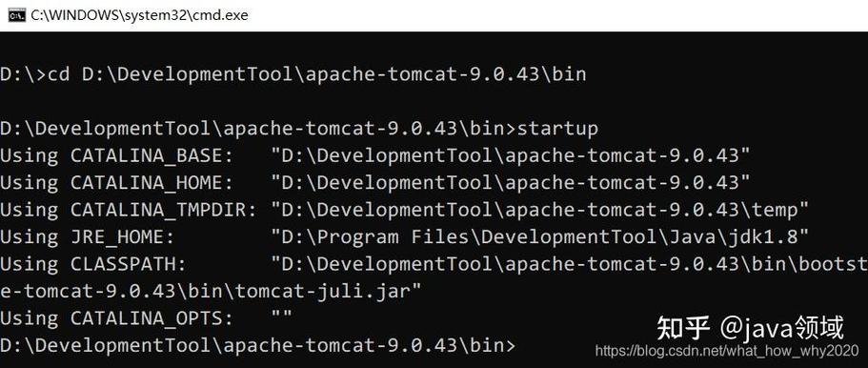Click the tomcat-juli.jar text
The width and height of the screenshot is (868, 368).
click(322, 292)
